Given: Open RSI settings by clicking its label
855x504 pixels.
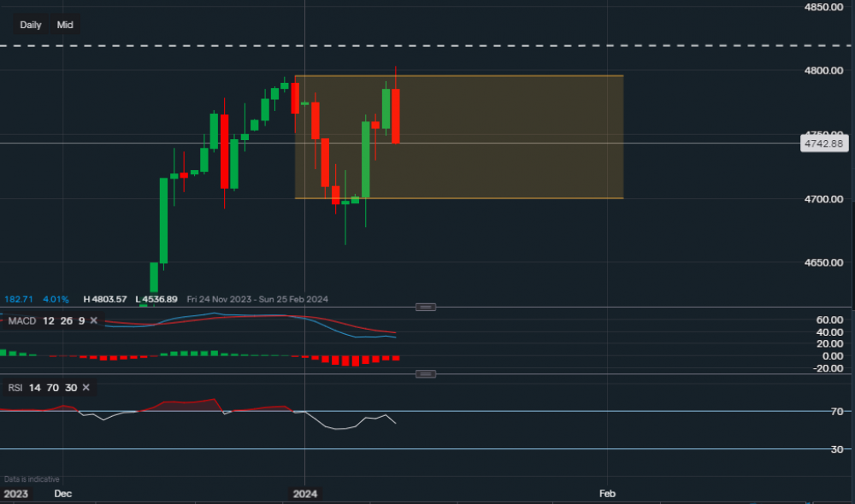Looking at the screenshot, I should (x=15, y=388).
